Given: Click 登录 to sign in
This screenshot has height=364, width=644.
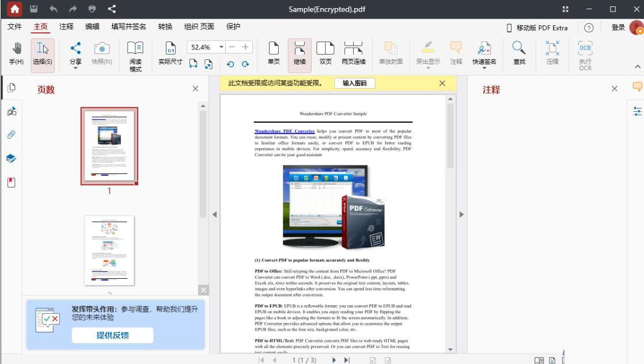Looking at the screenshot, I should pyautogui.click(x=618, y=28).
